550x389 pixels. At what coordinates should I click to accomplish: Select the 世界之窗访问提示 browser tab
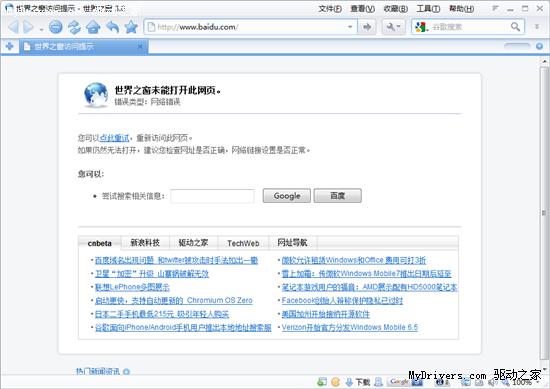pos(83,46)
